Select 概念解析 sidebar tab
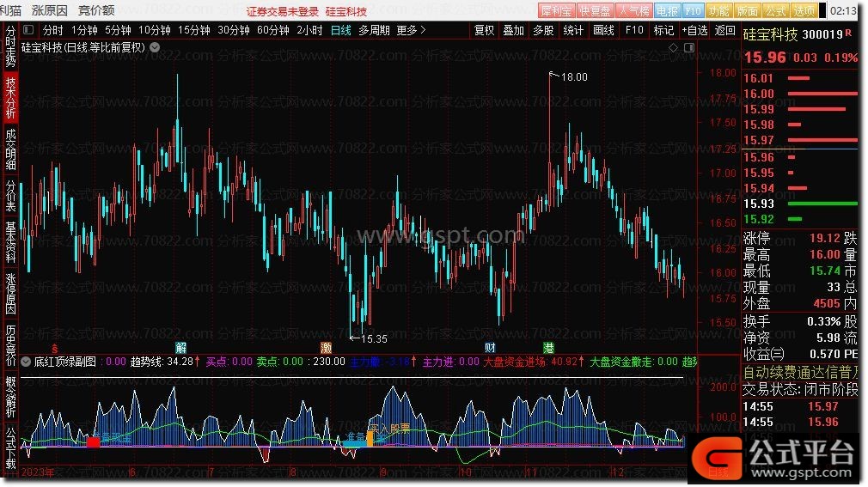This screenshot has width=868, height=487. [x=10, y=396]
